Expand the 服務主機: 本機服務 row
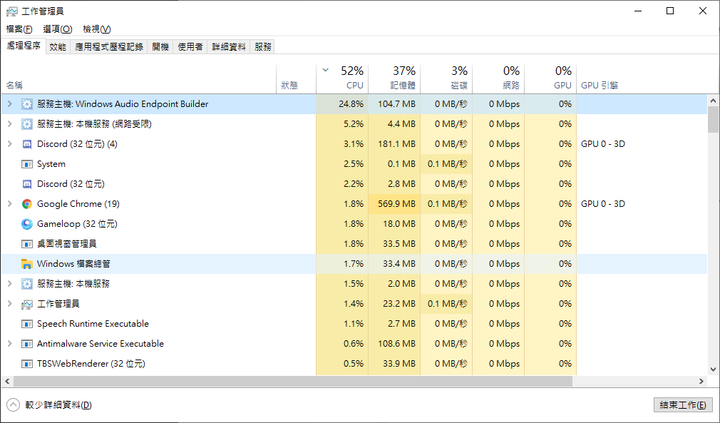 [10, 284]
